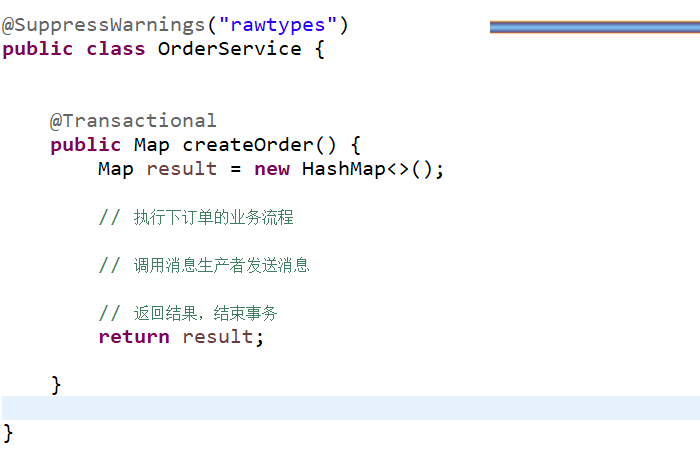Click the OrderService class name
The image size is (700, 450).
pyautogui.click(x=229, y=49)
